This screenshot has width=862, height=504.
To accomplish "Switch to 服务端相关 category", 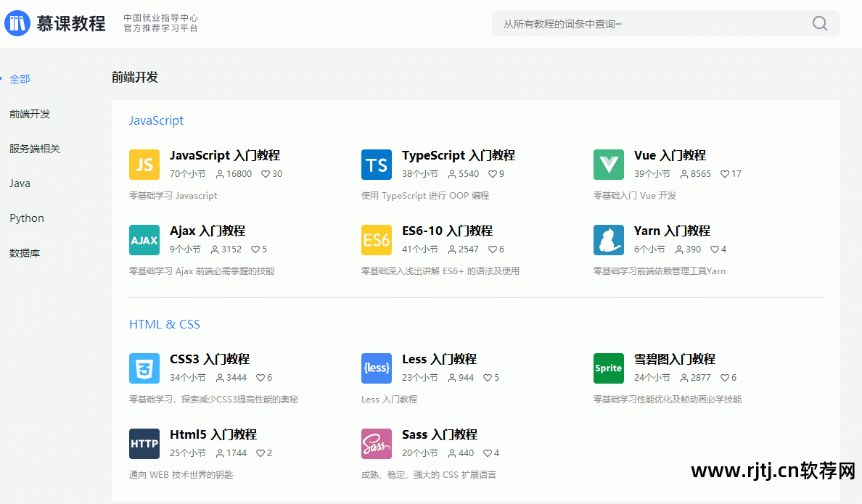I will (x=35, y=149).
